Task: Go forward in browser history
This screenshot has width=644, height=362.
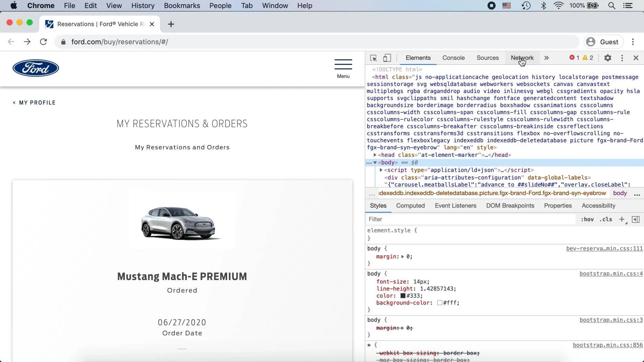Action: click(27, 42)
